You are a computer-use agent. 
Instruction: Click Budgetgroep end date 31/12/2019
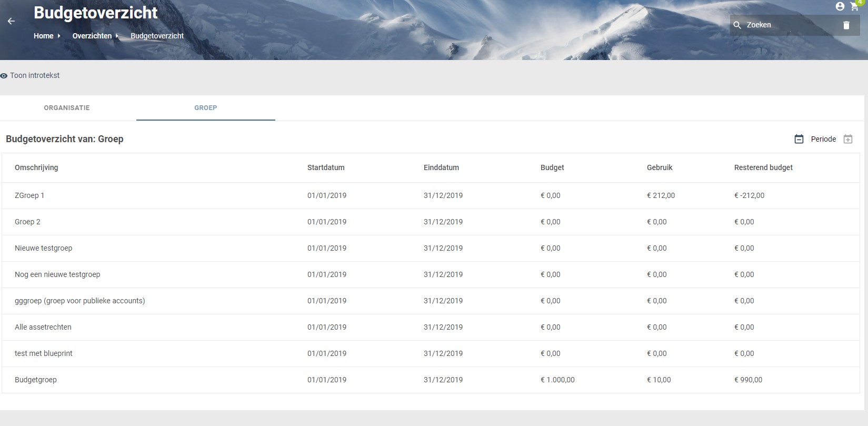443,380
